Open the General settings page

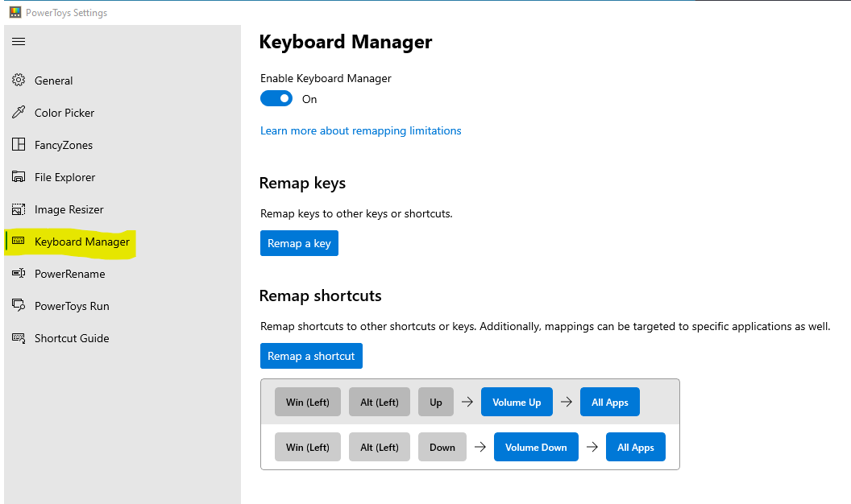point(122,81)
